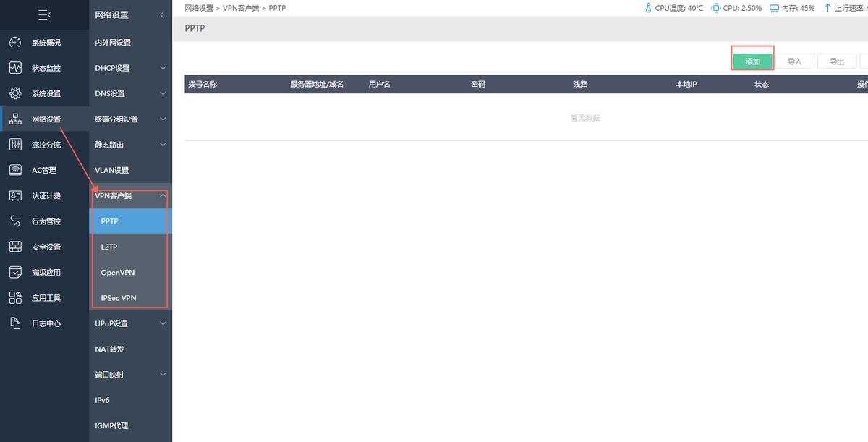Screen dimensions: 868x442
Task: Click the 上行速率 upload arrow icon
Action: click(827, 8)
